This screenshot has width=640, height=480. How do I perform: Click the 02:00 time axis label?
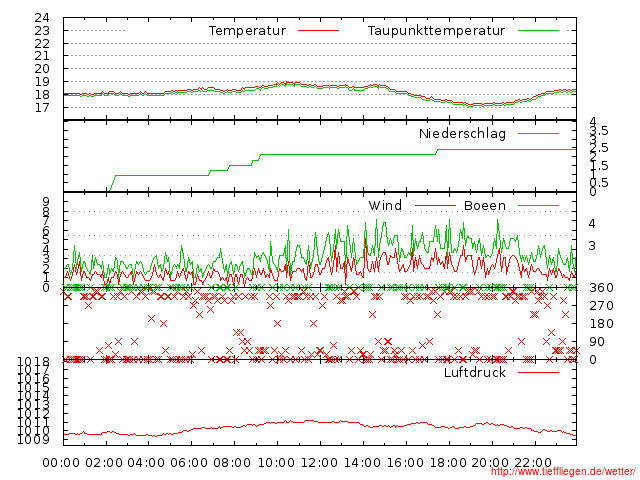point(104,463)
